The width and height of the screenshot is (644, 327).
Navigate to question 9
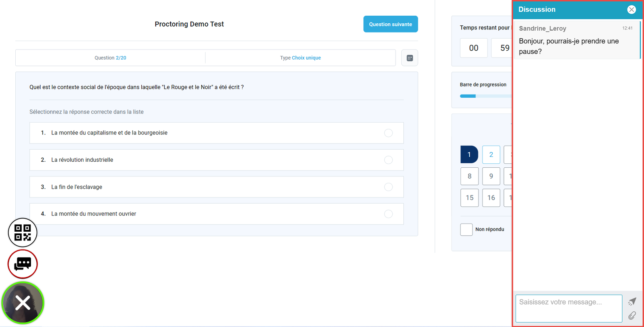[x=491, y=176]
